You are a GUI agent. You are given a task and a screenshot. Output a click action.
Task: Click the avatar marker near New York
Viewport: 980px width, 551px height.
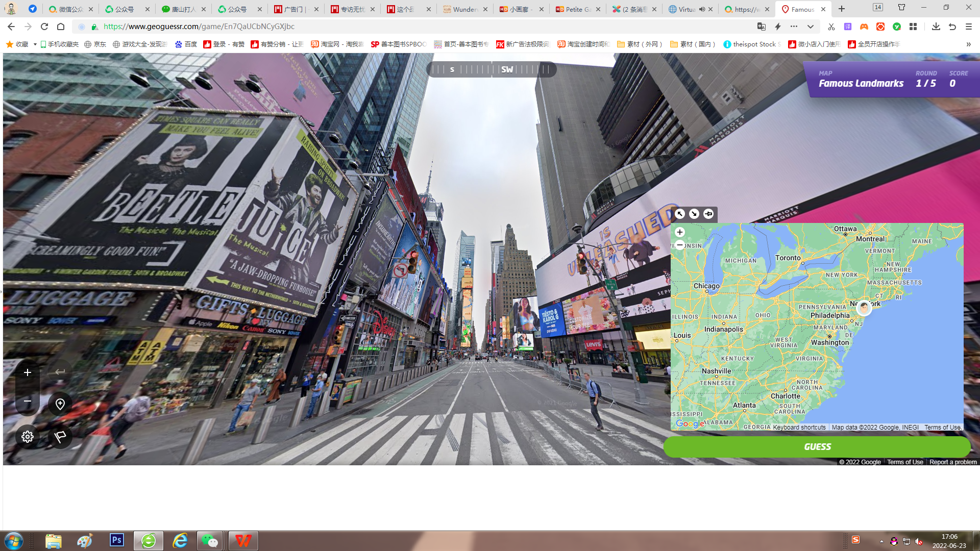tap(864, 308)
